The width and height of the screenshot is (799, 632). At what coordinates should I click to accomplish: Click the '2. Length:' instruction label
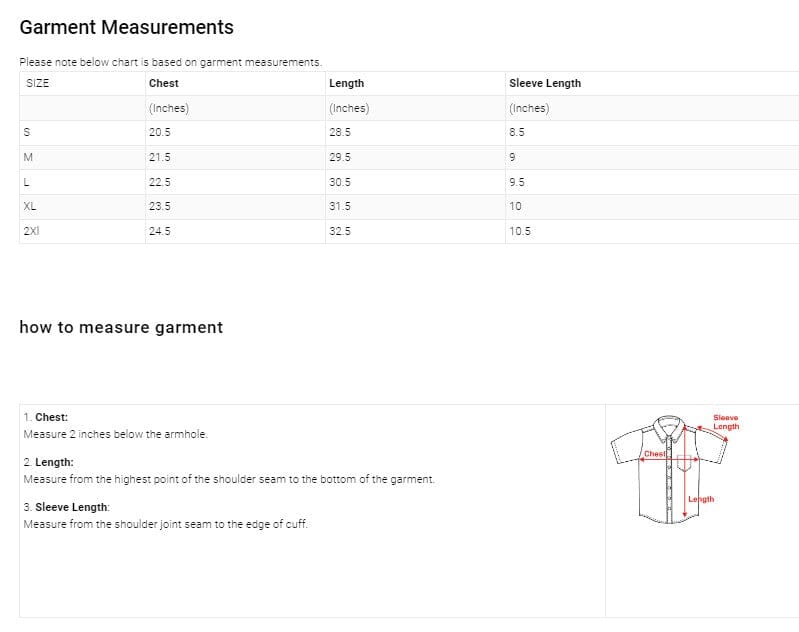48,463
